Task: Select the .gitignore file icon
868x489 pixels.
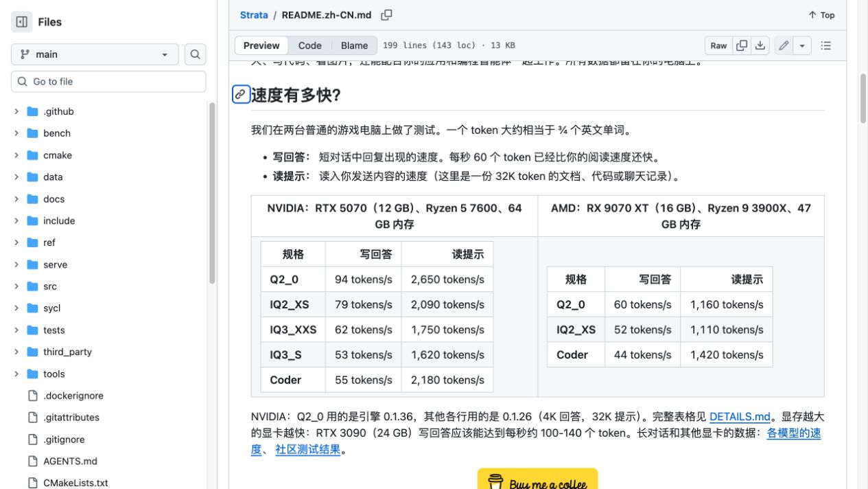Action: [x=32, y=440]
